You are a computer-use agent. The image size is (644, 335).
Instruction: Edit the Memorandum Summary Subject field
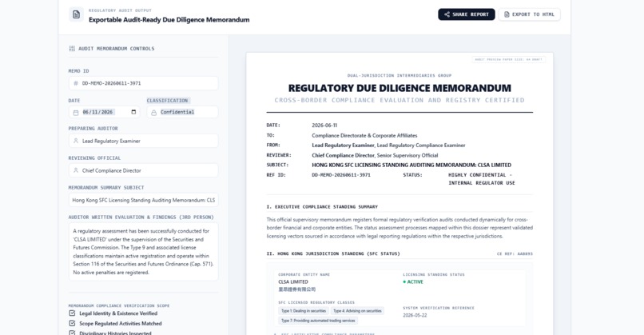(143, 200)
